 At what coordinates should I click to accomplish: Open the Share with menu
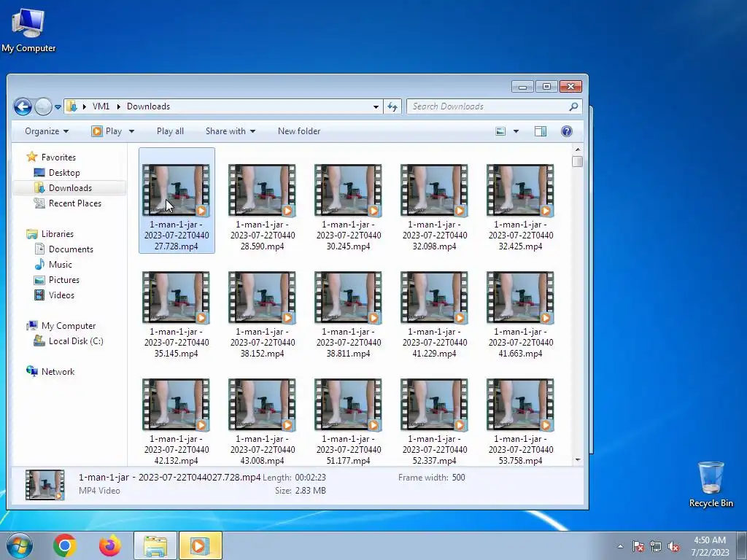[x=230, y=131]
